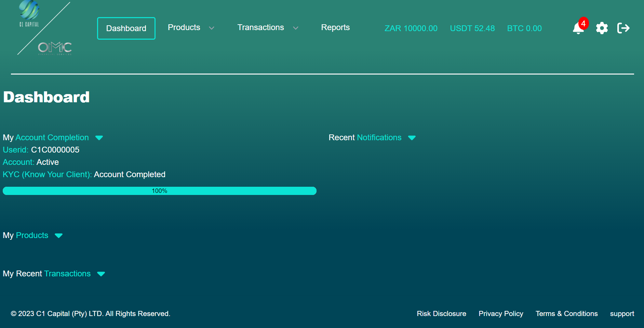Click the OMIC Financial Services logo
The image size is (644, 328).
[55, 48]
